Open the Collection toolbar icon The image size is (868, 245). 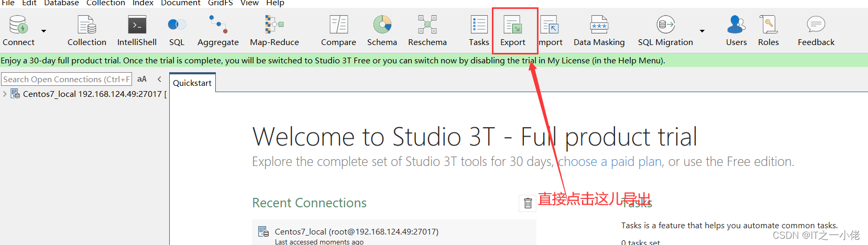pos(87,30)
